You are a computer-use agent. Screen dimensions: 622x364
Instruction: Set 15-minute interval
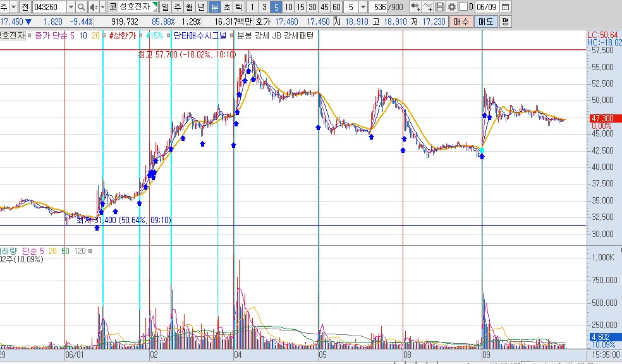tap(301, 7)
